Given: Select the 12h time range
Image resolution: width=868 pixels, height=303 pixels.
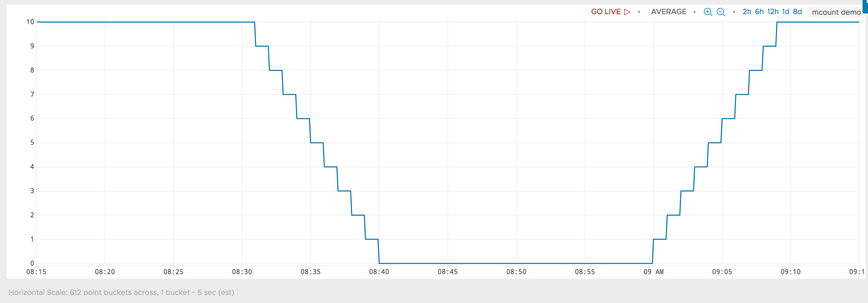Looking at the screenshot, I should (x=773, y=12).
